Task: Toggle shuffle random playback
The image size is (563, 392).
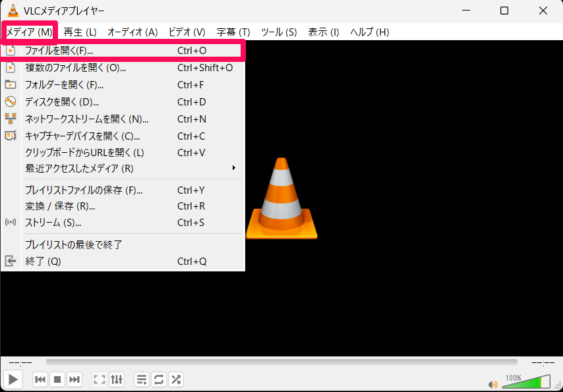Action: [176, 379]
